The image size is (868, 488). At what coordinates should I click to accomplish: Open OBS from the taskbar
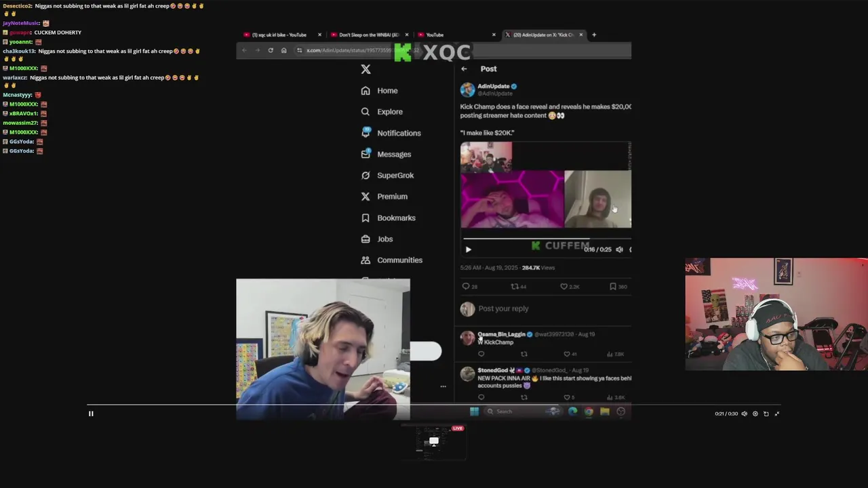click(x=620, y=411)
